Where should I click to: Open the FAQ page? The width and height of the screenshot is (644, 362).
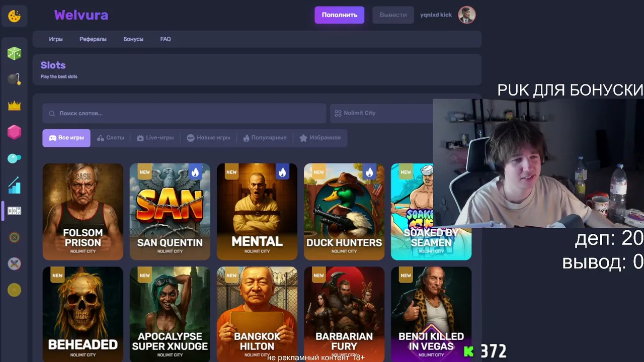[x=166, y=39]
